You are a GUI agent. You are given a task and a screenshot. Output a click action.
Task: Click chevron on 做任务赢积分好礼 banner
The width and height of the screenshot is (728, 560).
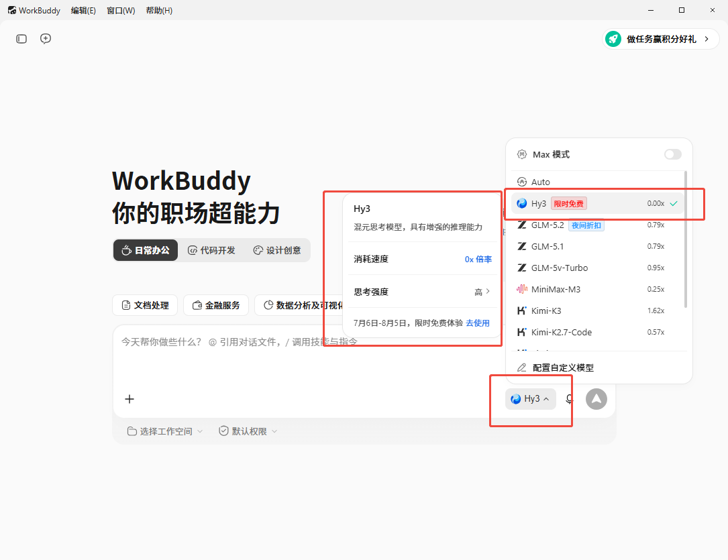point(707,39)
